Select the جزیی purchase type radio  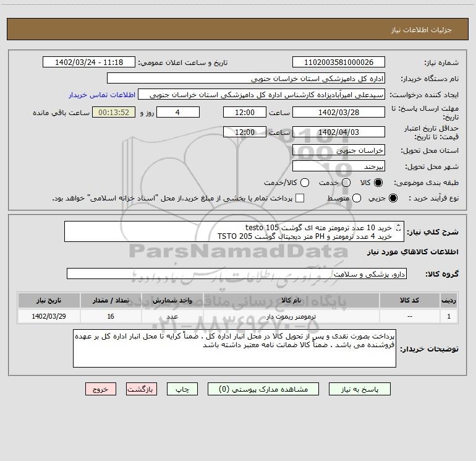(393, 198)
